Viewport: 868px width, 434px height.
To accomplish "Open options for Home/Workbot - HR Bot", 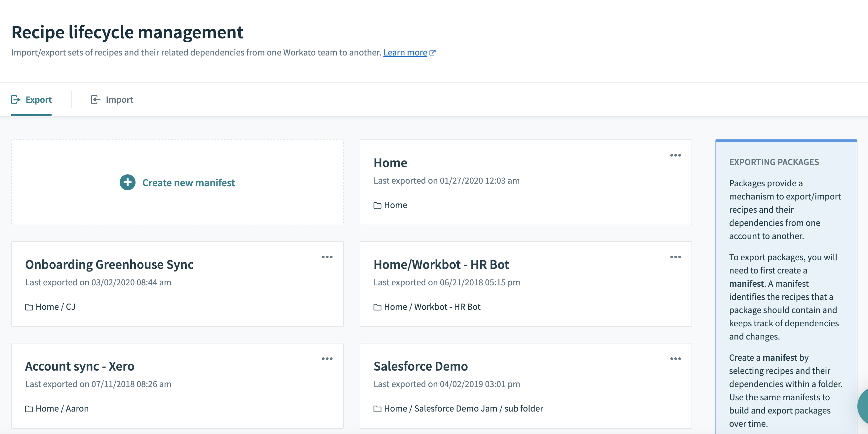I will coord(675,257).
